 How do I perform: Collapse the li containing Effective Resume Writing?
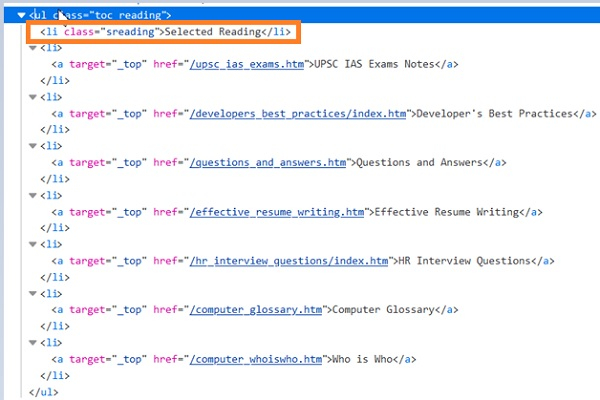pyautogui.click(x=33, y=196)
